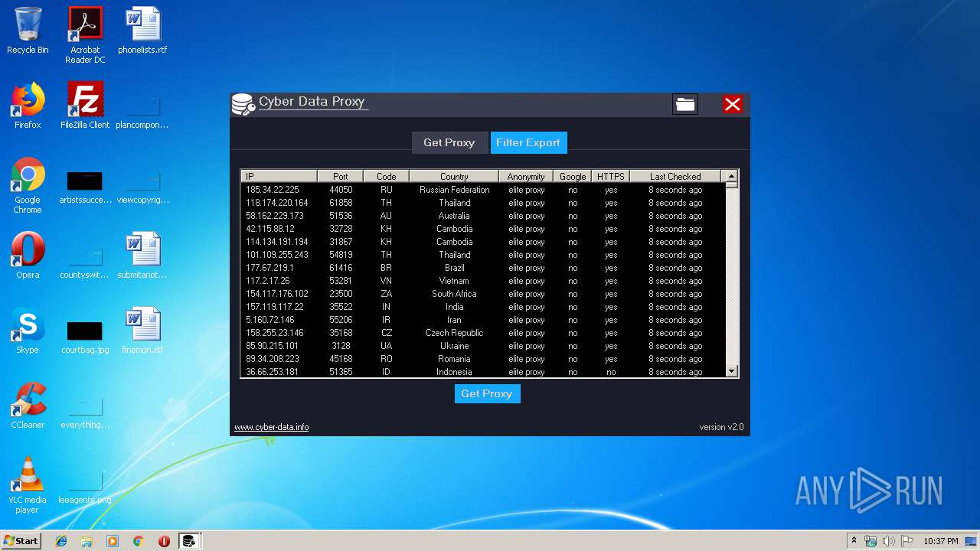The image size is (980, 551).
Task: Select proxy row 154.117.176.102
Action: (483, 294)
